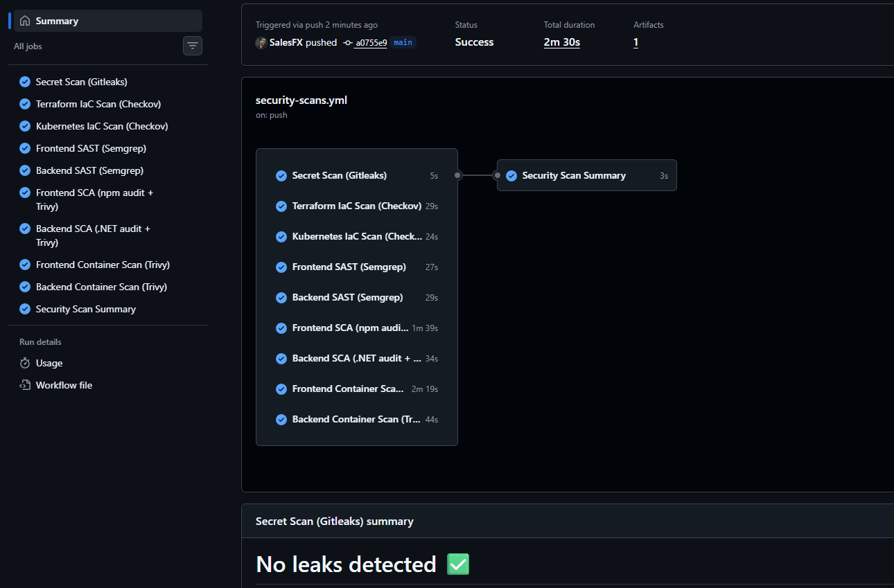Open Secret Scan (Gitleaks) node in workflow graph
This screenshot has width=894, height=588.
(357, 176)
